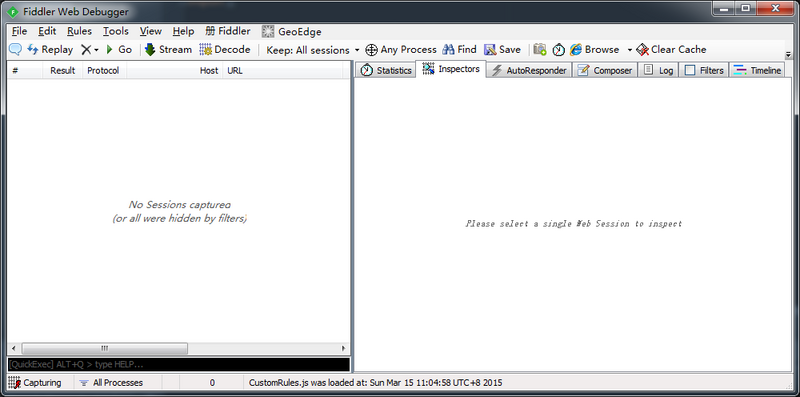Open the Tools menu
Screen dimensions: 800x397
(116, 31)
